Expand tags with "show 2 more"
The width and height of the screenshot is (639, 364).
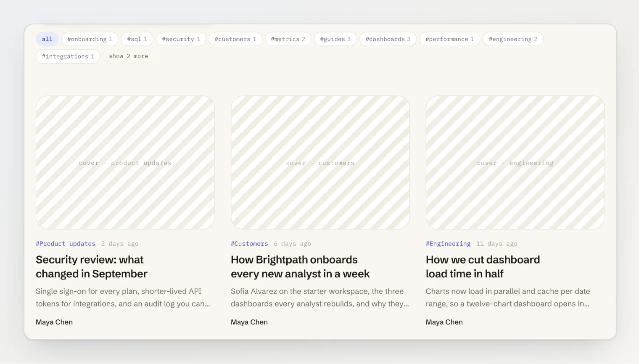coord(128,56)
